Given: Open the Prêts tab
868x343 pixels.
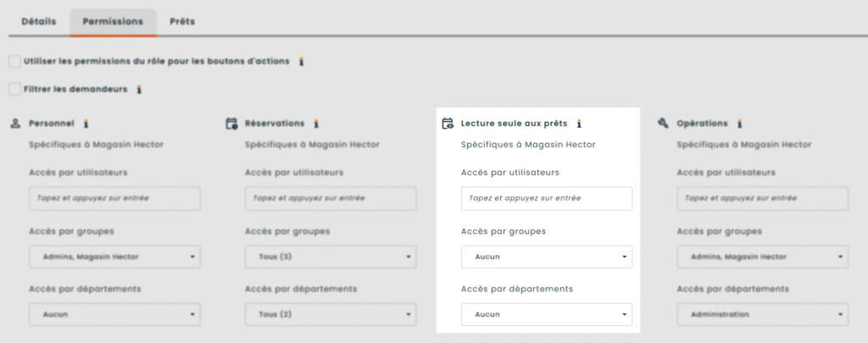Looking at the screenshot, I should [x=182, y=21].
